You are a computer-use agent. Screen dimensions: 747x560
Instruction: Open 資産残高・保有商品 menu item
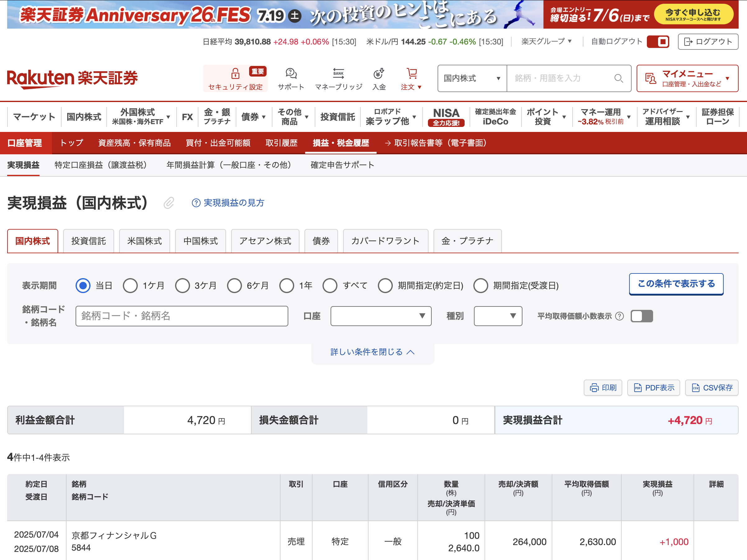point(134,143)
